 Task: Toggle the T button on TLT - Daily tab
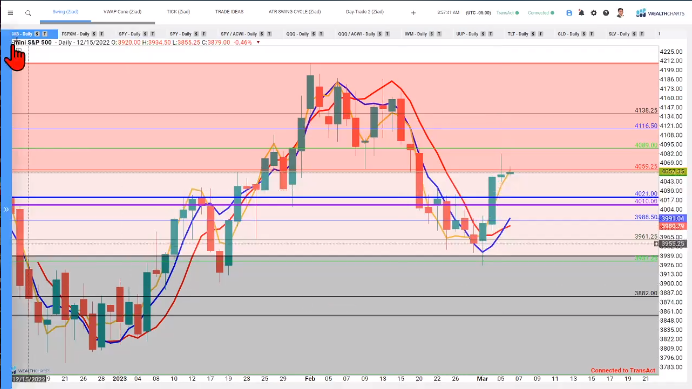(540, 34)
